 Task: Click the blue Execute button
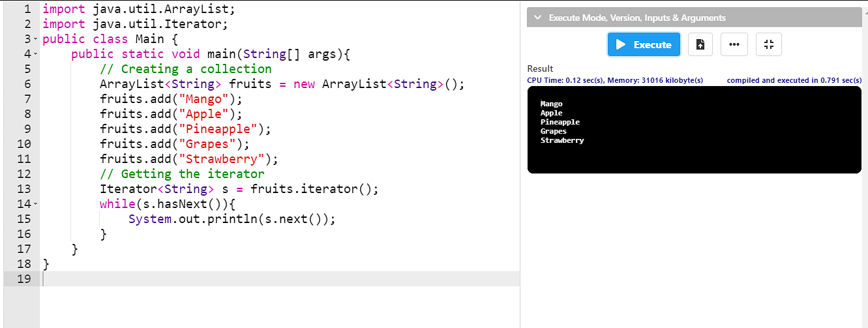coord(644,44)
